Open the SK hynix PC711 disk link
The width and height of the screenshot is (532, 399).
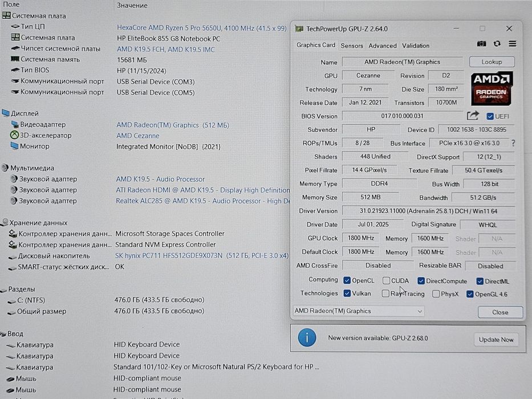coord(201,255)
